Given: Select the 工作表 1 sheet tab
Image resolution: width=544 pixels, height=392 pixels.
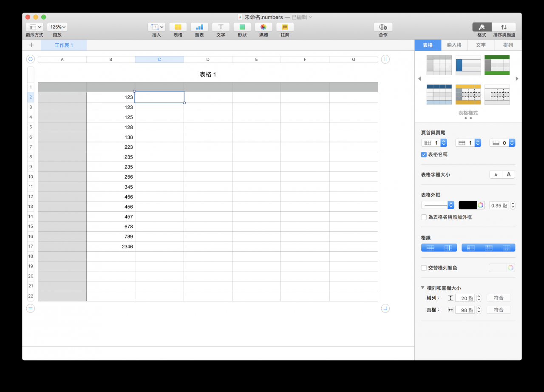Looking at the screenshot, I should 64,45.
